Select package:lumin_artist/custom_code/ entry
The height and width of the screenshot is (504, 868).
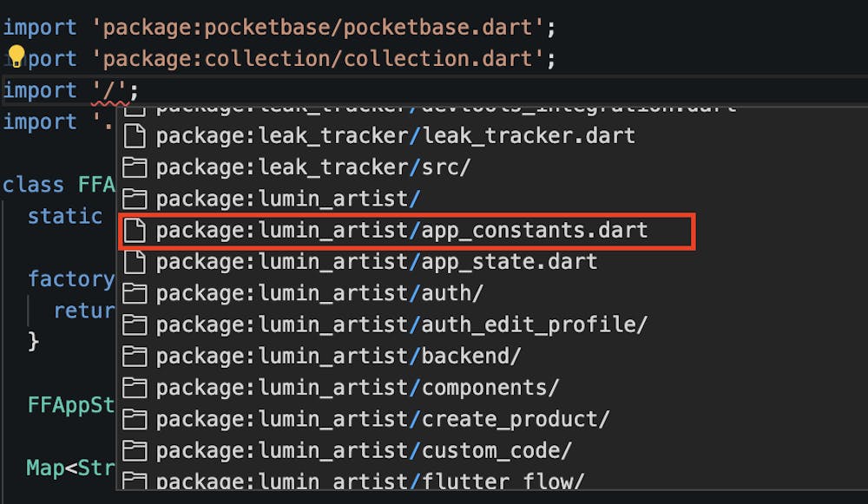(364, 450)
